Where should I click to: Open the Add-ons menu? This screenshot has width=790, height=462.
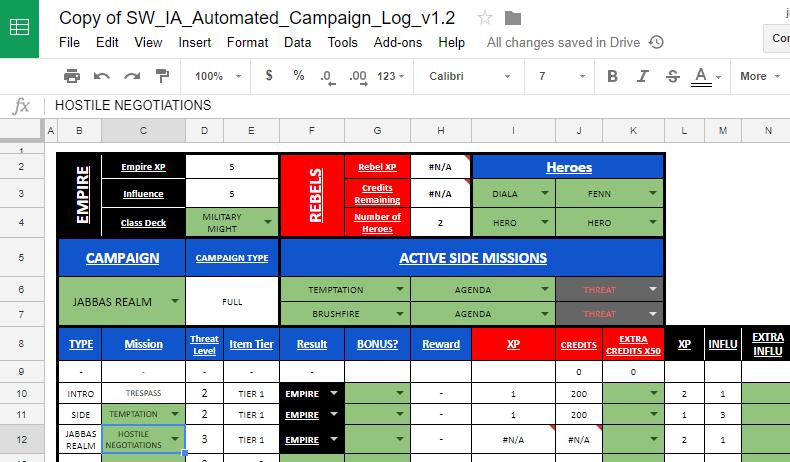[397, 43]
